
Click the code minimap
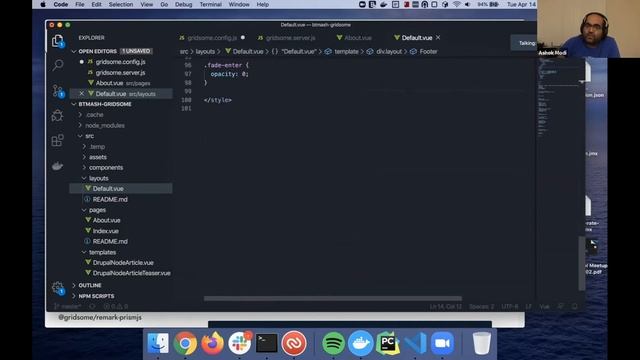[x=557, y=98]
